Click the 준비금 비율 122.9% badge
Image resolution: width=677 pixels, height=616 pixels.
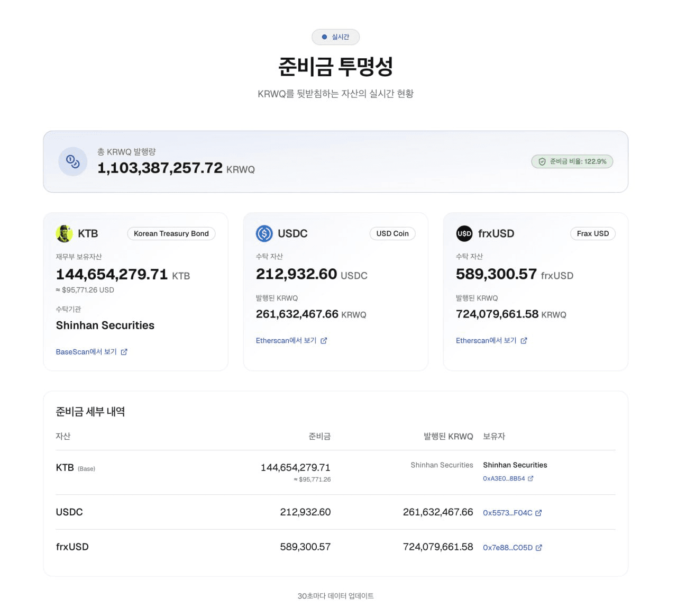[572, 161]
